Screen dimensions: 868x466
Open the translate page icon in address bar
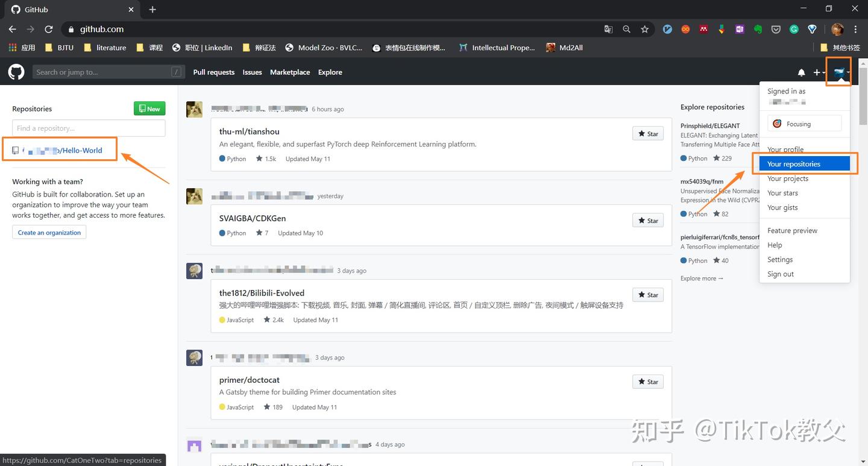point(608,29)
